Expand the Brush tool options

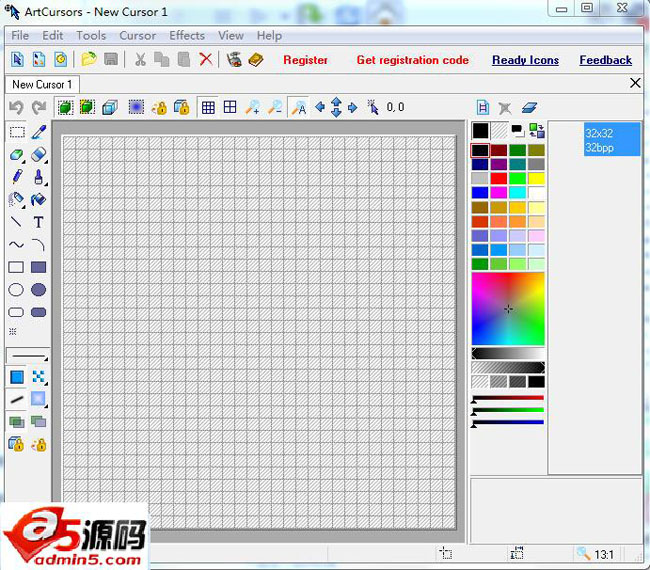pyautogui.click(x=45, y=184)
